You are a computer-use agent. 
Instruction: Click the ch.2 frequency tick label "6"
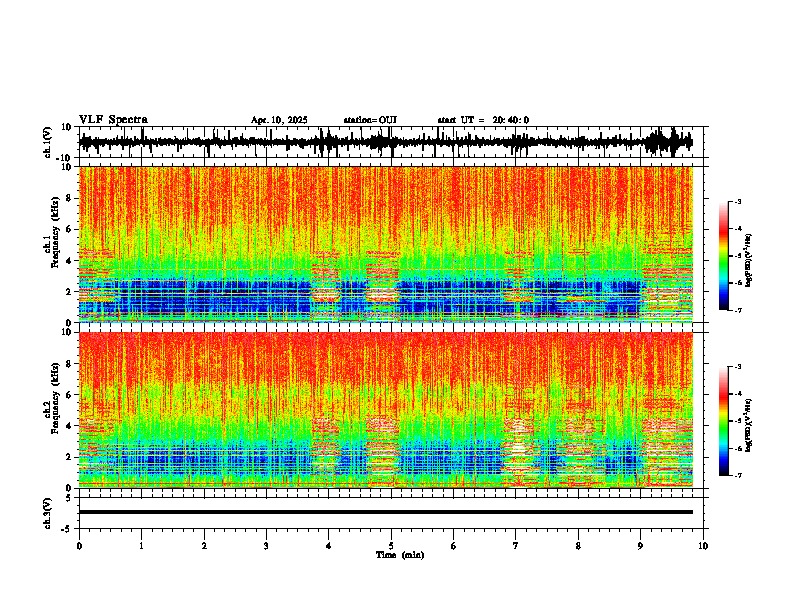point(69,395)
